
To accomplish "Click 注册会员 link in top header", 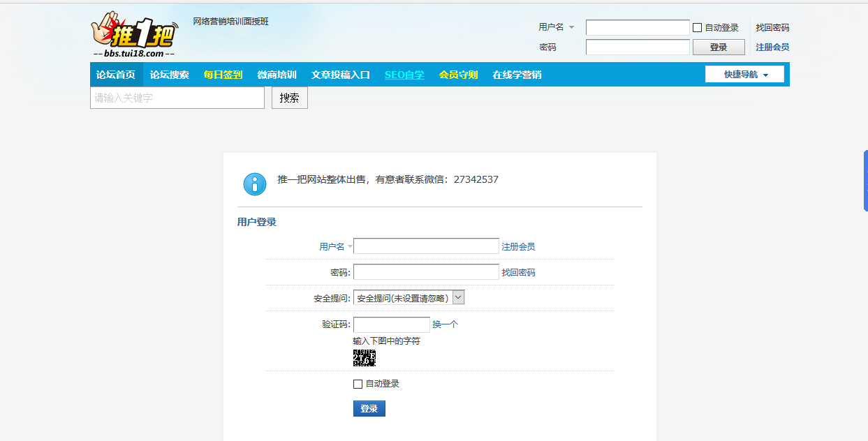I will (x=772, y=47).
